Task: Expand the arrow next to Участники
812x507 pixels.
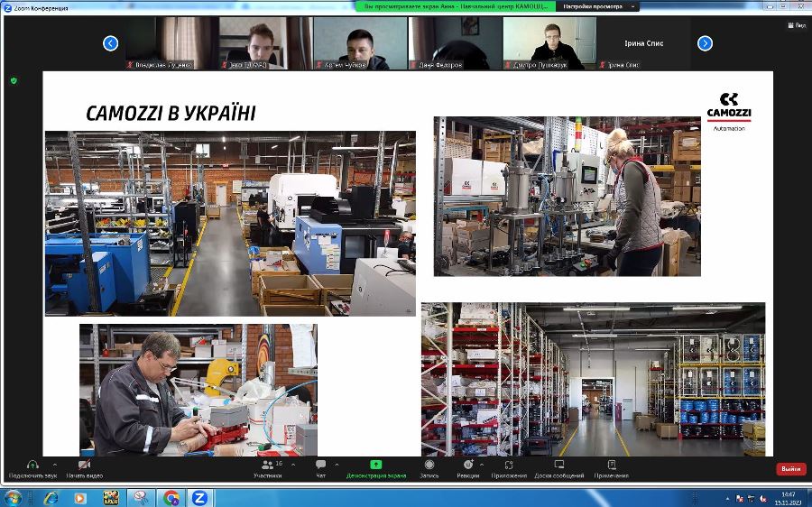Action: point(293,465)
